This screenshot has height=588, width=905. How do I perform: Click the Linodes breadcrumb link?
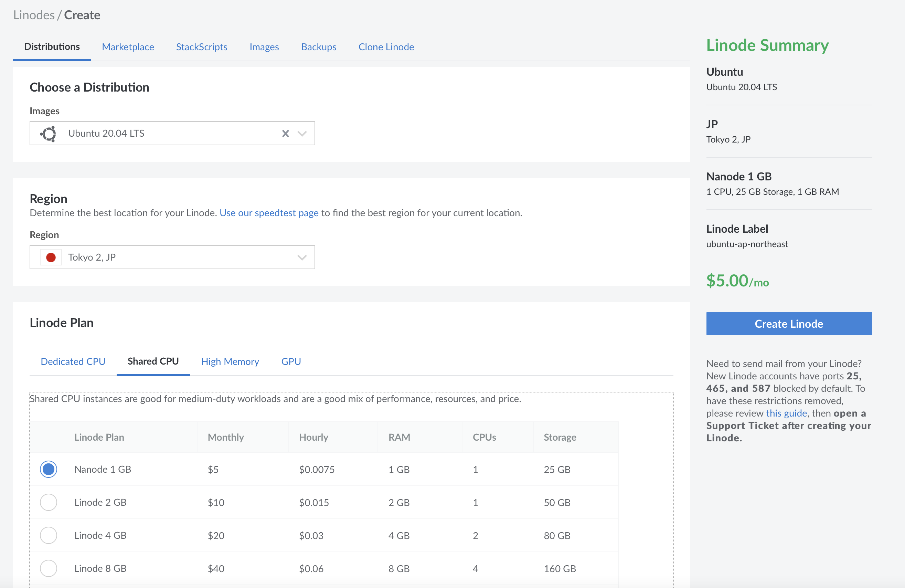click(x=34, y=15)
